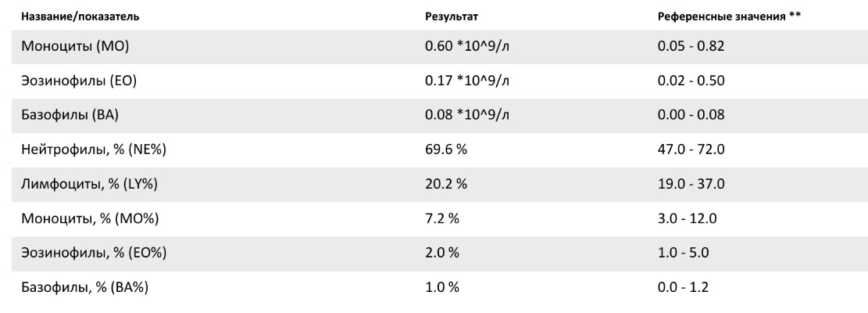Select the Моноциты, % (MO%) row label

[86, 218]
